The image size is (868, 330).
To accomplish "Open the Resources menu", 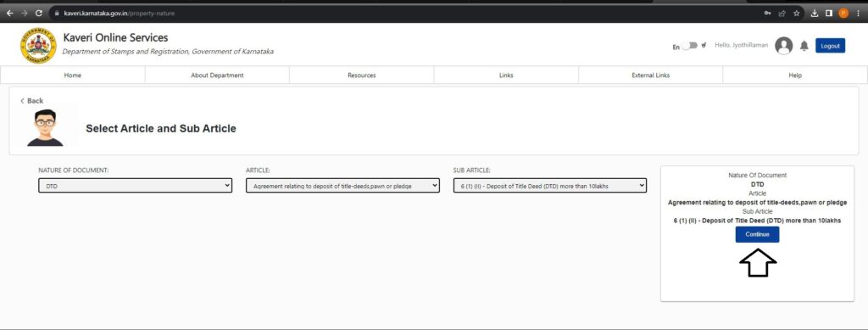I will 361,76.
